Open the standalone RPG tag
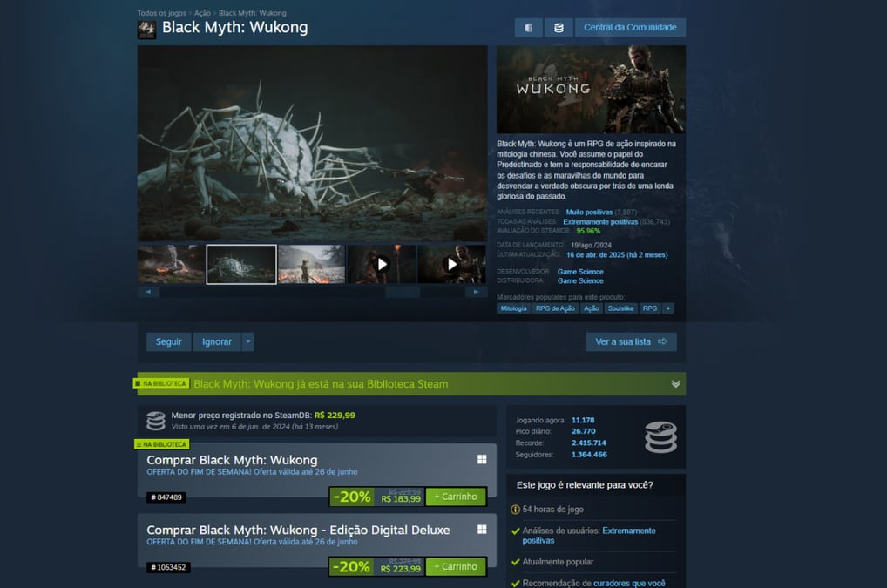887x588 pixels. click(x=650, y=308)
